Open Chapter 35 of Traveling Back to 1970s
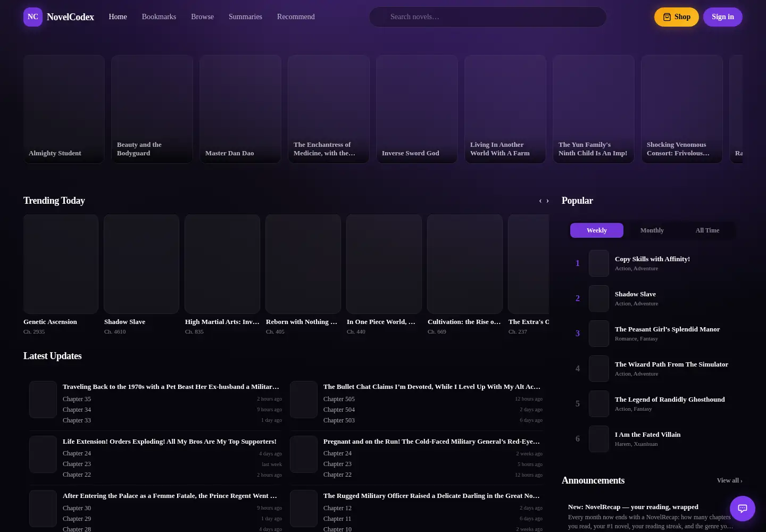Image resolution: width=766 pixels, height=532 pixels. (77, 399)
